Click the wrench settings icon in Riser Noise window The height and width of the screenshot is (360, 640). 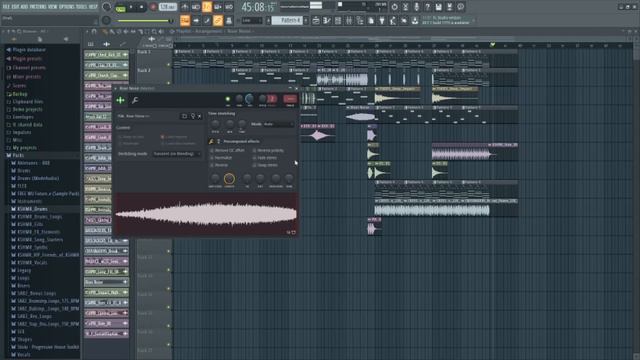[135, 100]
